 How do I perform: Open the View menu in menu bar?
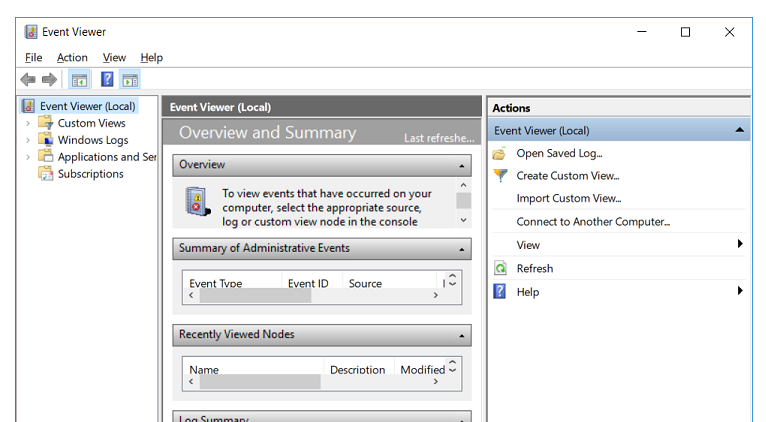[114, 58]
